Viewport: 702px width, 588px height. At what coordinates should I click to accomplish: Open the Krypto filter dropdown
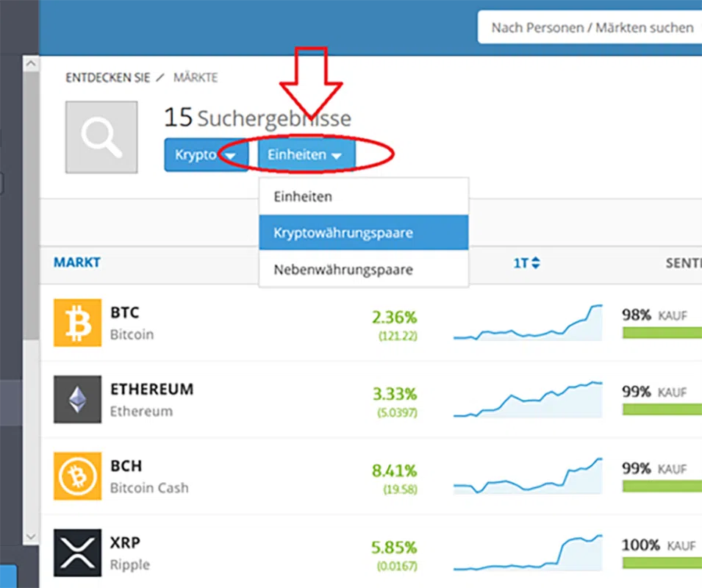point(206,155)
